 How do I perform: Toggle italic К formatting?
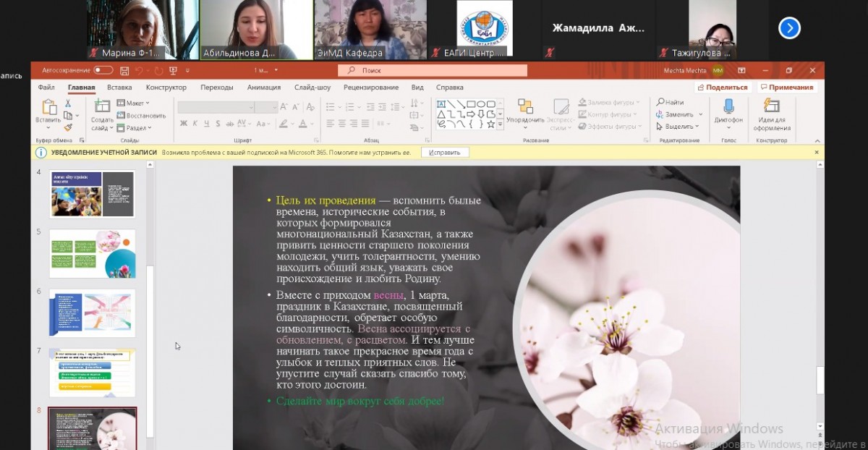195,124
